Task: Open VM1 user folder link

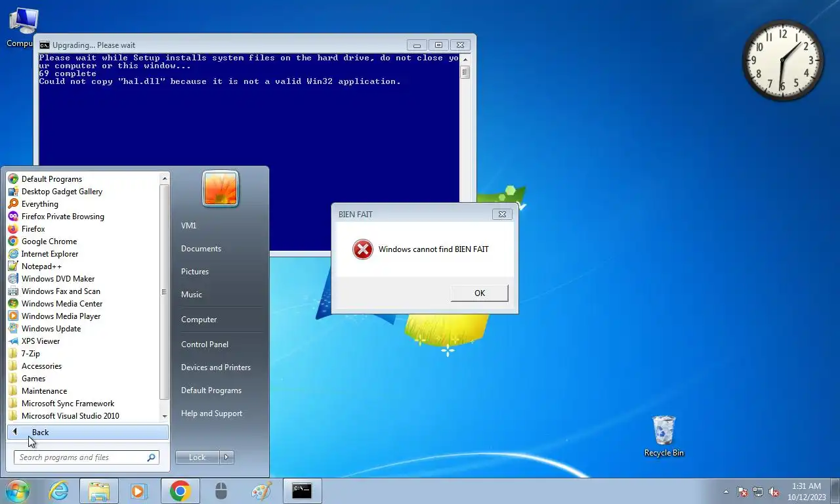Action: coord(189,226)
